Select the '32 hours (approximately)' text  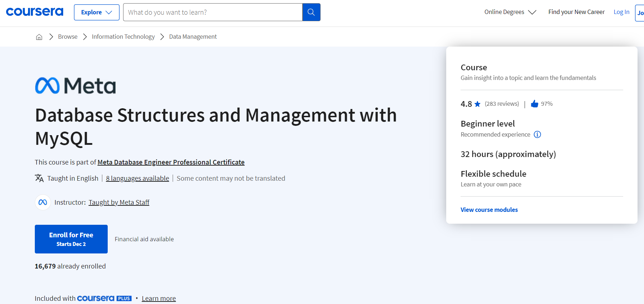pos(508,154)
